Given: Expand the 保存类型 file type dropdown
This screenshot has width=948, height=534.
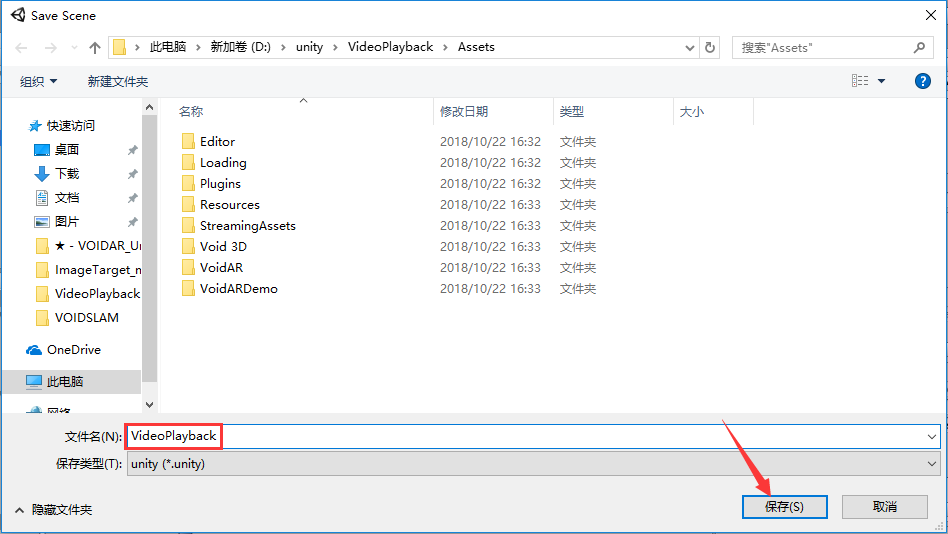Looking at the screenshot, I should click(x=931, y=464).
